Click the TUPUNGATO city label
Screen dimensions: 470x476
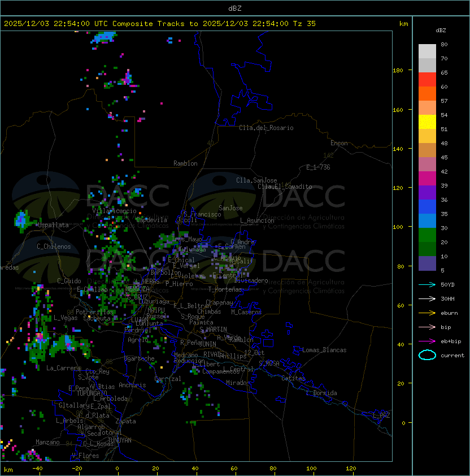[x=92, y=393]
